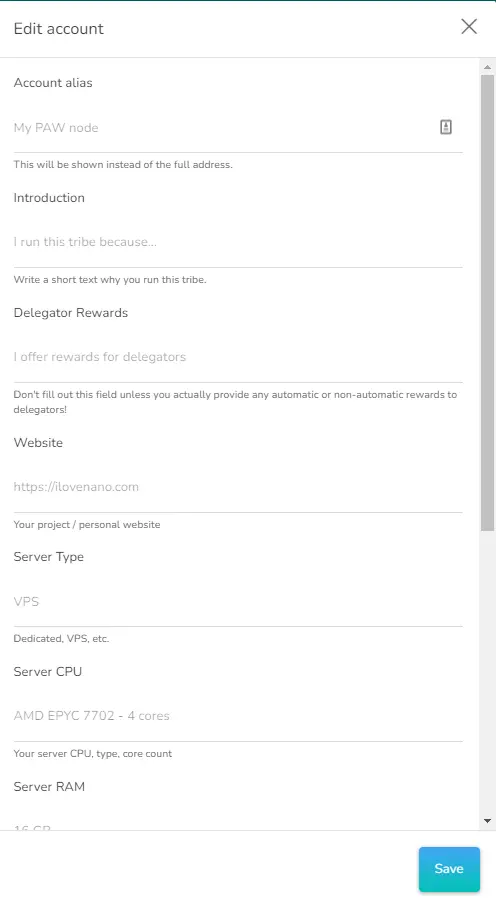The image size is (496, 901).
Task: Click the scrollbar up arrow
Action: 487,67
